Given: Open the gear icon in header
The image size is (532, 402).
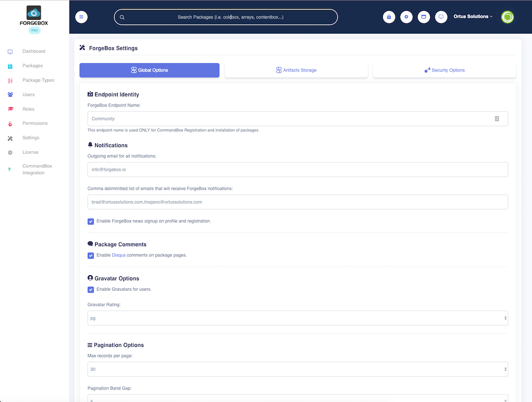Looking at the screenshot, I should [406, 17].
